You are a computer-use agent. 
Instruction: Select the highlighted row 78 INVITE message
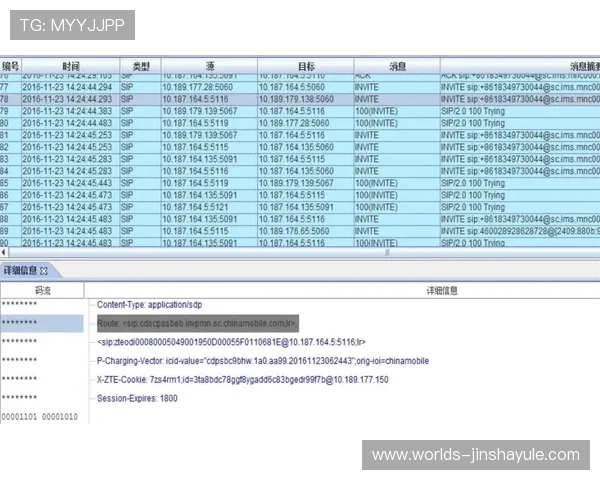click(x=300, y=99)
